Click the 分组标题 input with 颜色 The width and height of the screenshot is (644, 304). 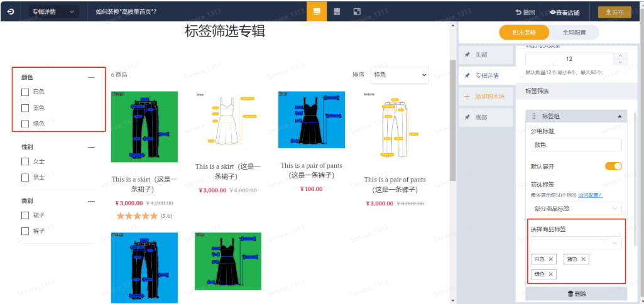576,144
